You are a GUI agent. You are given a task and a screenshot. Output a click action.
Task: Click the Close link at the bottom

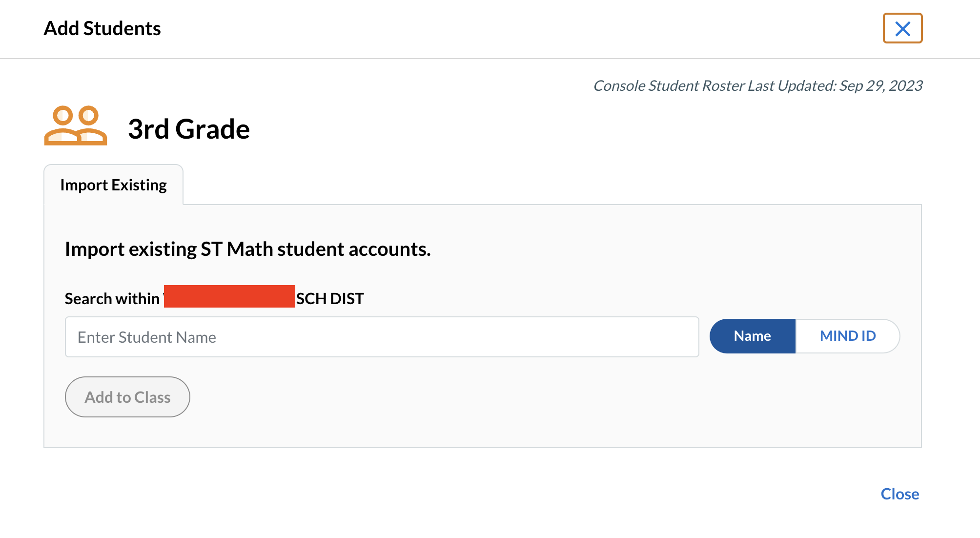click(x=899, y=494)
